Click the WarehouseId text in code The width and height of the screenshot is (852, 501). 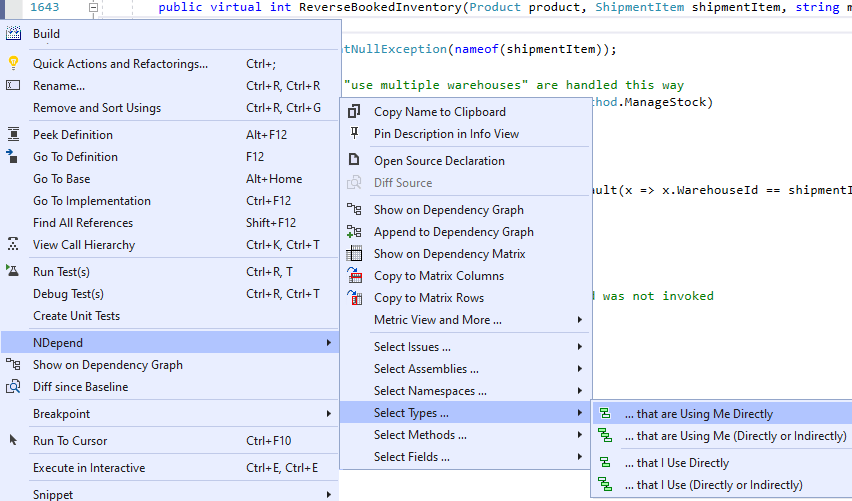pos(717,190)
